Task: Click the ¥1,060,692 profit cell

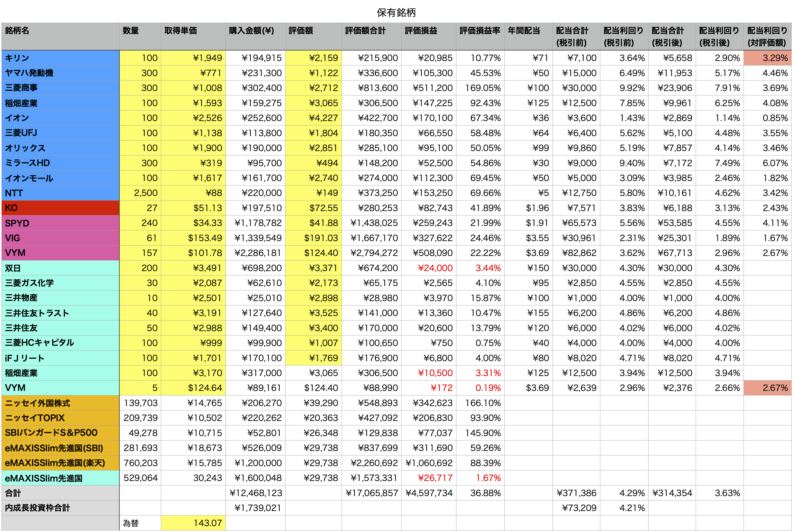Action: [x=429, y=463]
